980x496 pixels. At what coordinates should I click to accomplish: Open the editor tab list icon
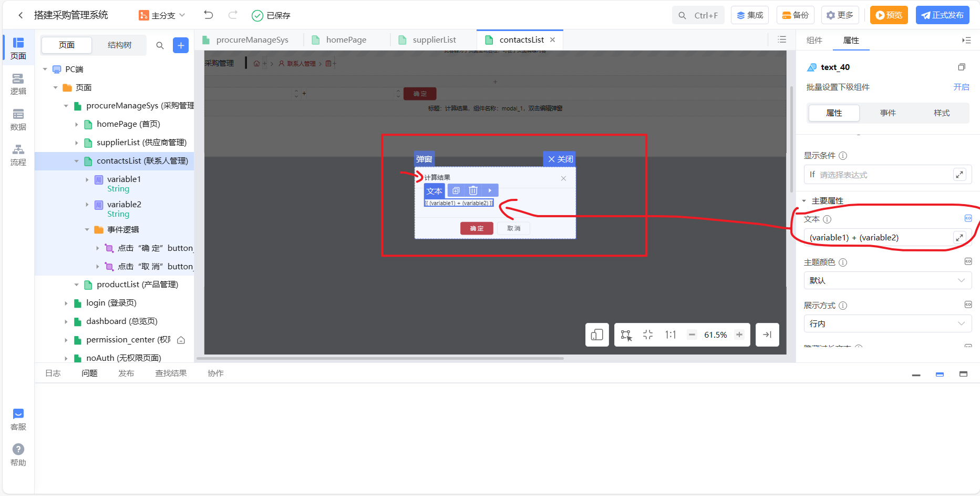click(782, 39)
